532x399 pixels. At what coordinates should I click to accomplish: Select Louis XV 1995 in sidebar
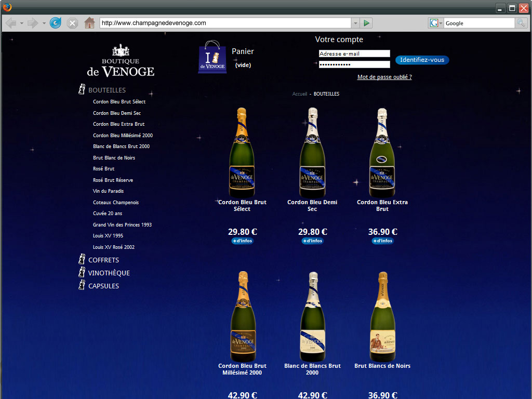(108, 236)
